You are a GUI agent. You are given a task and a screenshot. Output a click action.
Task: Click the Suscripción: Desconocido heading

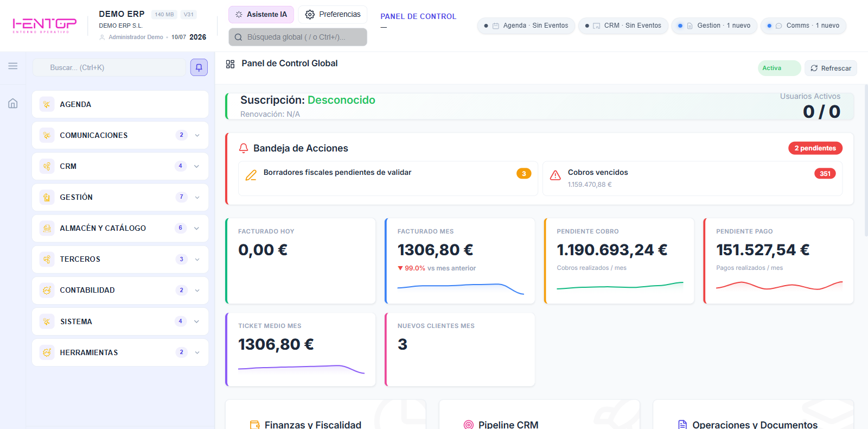click(x=308, y=100)
